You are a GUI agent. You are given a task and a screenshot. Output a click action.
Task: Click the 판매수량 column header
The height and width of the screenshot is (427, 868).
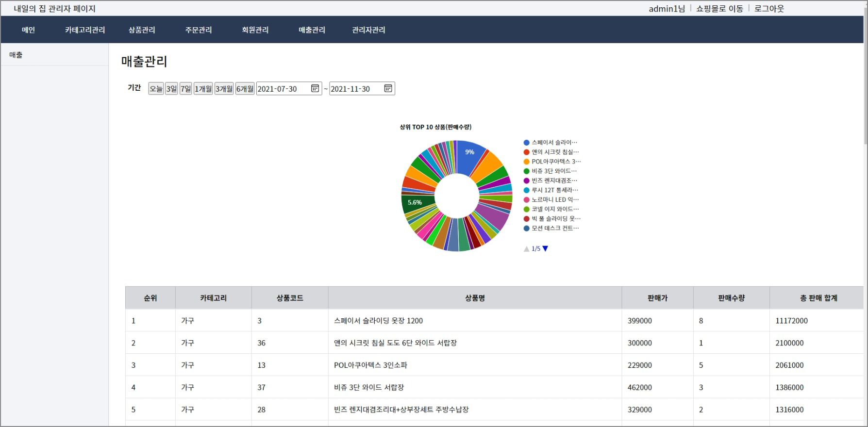coord(731,298)
